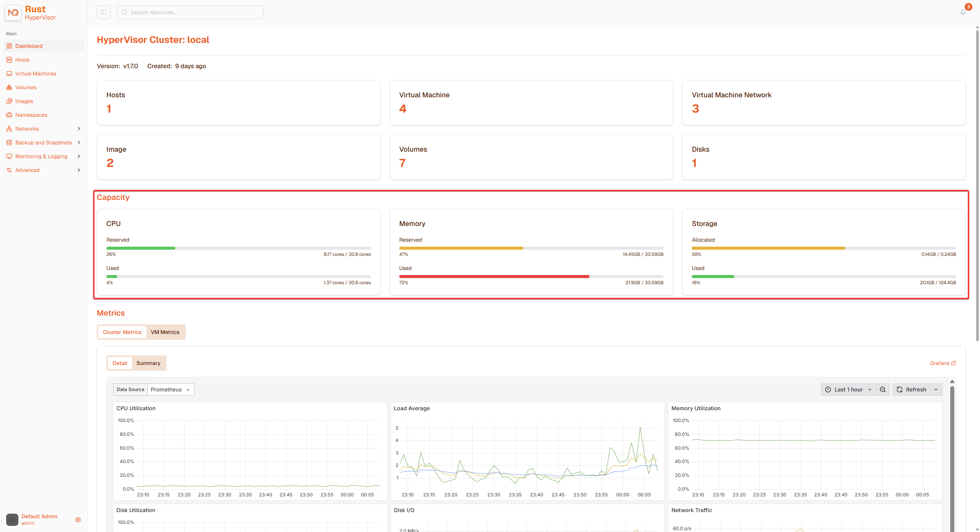
Task: Open Images page in sidebar
Action: [44, 101]
